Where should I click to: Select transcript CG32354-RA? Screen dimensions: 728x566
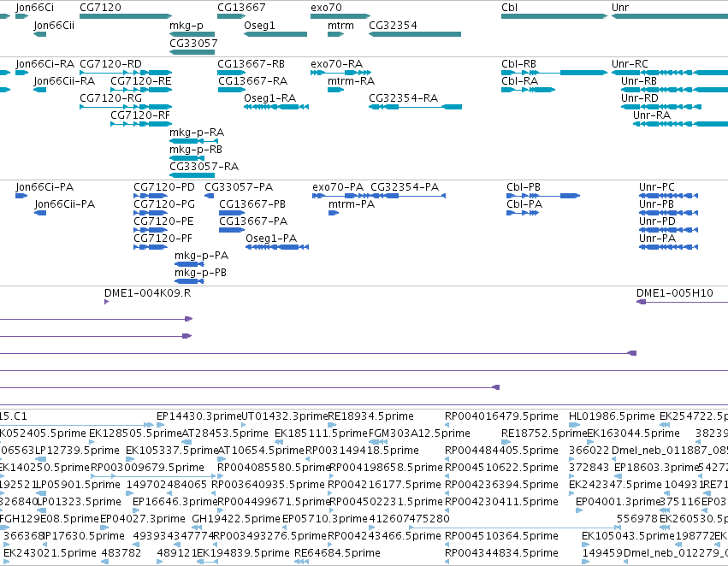pyautogui.click(x=403, y=98)
